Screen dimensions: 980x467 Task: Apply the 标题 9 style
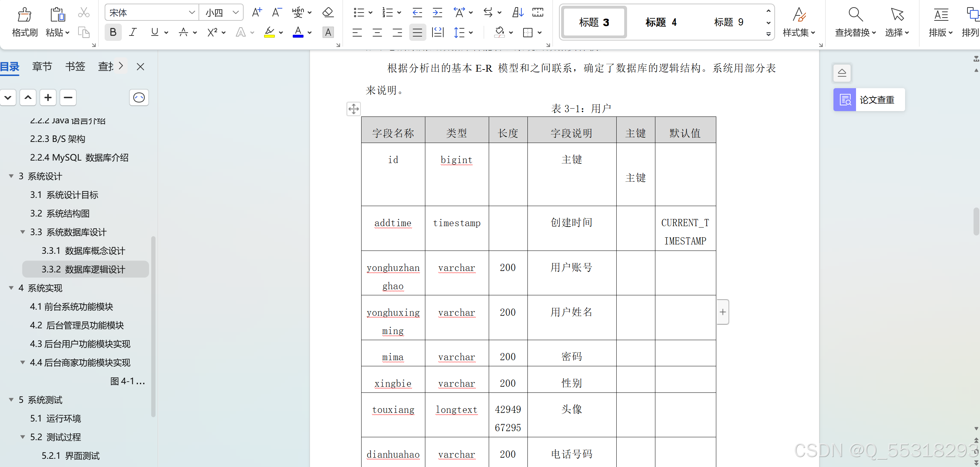point(728,22)
